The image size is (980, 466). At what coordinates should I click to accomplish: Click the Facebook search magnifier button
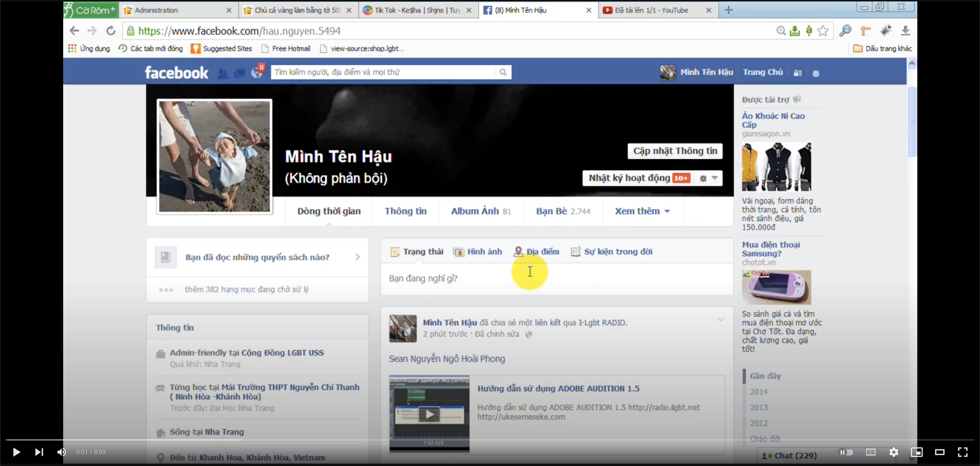pyautogui.click(x=503, y=72)
